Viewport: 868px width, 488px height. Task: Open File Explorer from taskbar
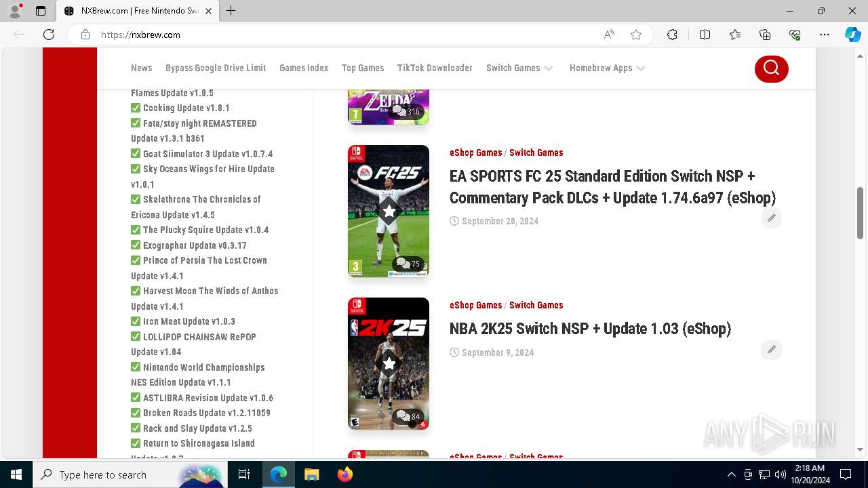click(x=311, y=474)
